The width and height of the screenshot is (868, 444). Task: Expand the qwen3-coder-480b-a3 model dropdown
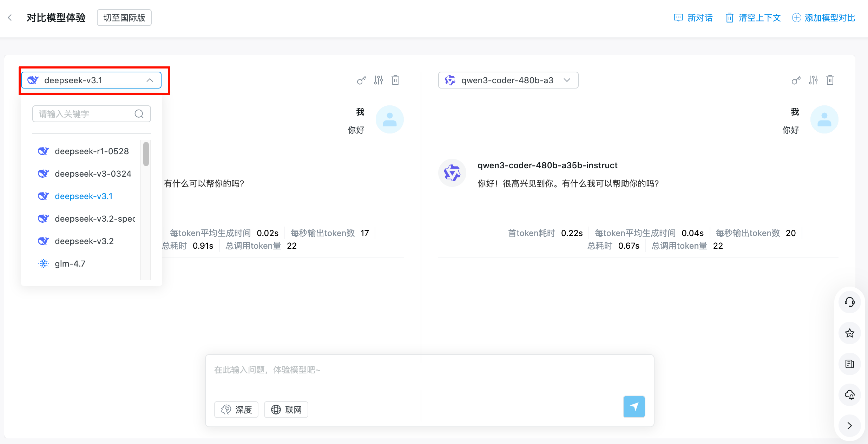pos(567,80)
